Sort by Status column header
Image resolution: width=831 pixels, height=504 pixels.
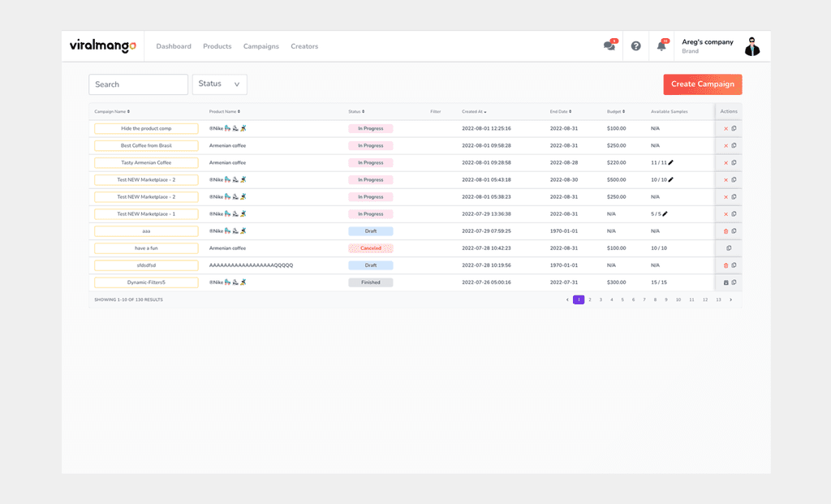(x=356, y=112)
